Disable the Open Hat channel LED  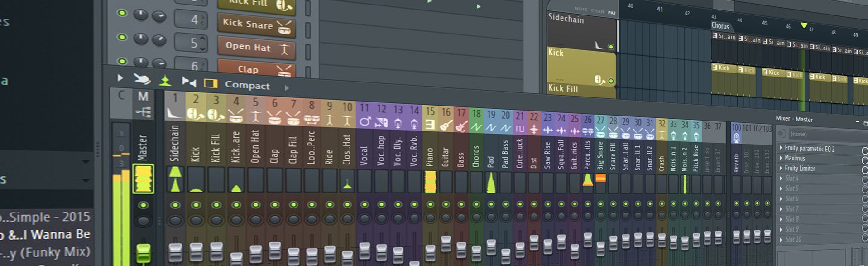point(122,37)
